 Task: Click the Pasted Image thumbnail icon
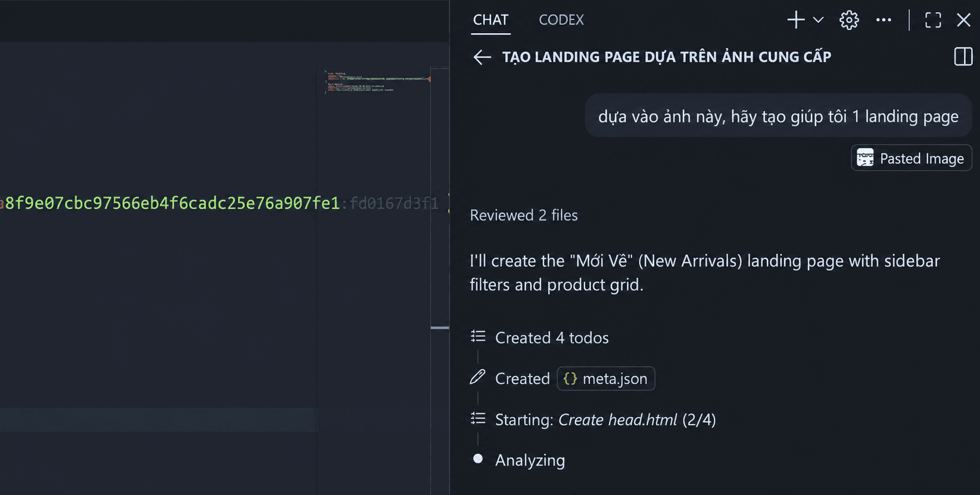click(x=865, y=158)
